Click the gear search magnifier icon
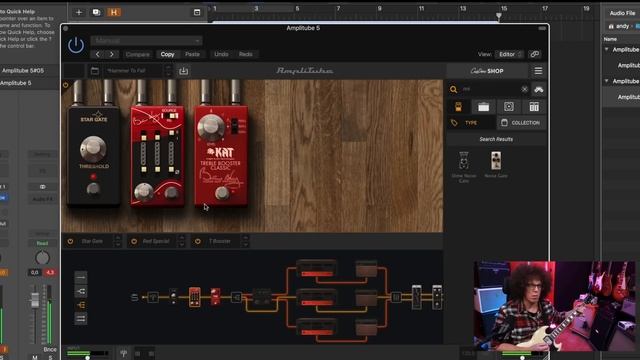The width and height of the screenshot is (640, 360). coord(453,89)
